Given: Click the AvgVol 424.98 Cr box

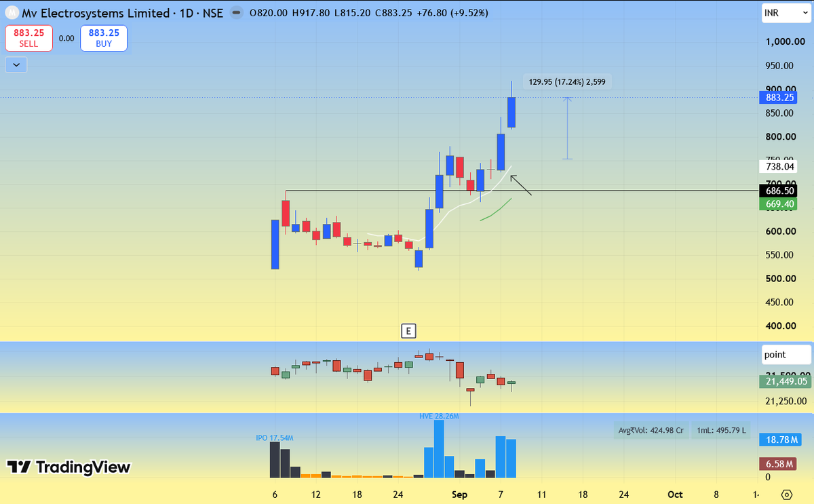Looking at the screenshot, I should [650, 430].
